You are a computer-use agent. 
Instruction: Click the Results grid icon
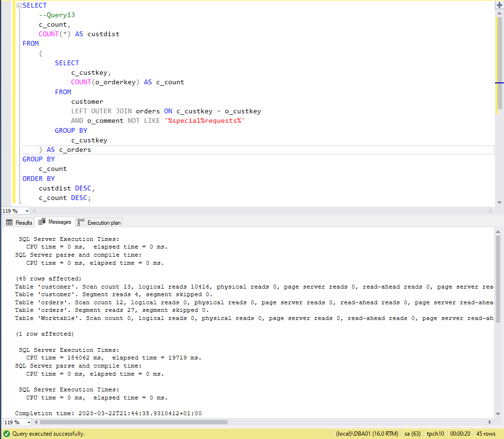pyautogui.click(x=10, y=222)
